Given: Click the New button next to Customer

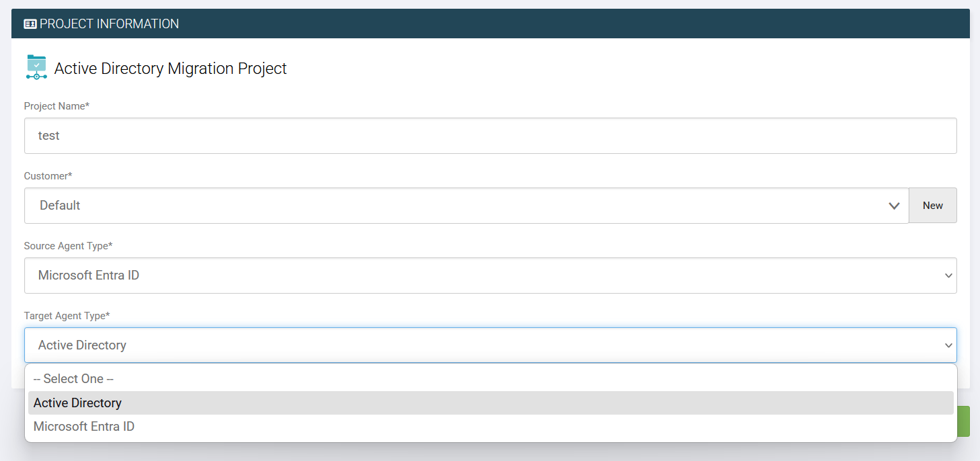Looking at the screenshot, I should pos(933,206).
